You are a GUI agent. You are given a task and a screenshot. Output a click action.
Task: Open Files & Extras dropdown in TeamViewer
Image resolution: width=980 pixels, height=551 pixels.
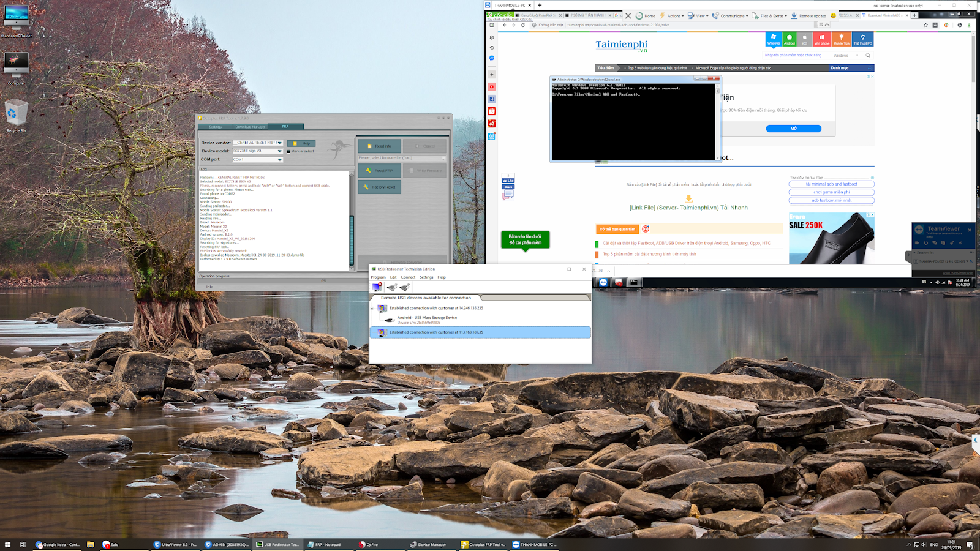(769, 16)
